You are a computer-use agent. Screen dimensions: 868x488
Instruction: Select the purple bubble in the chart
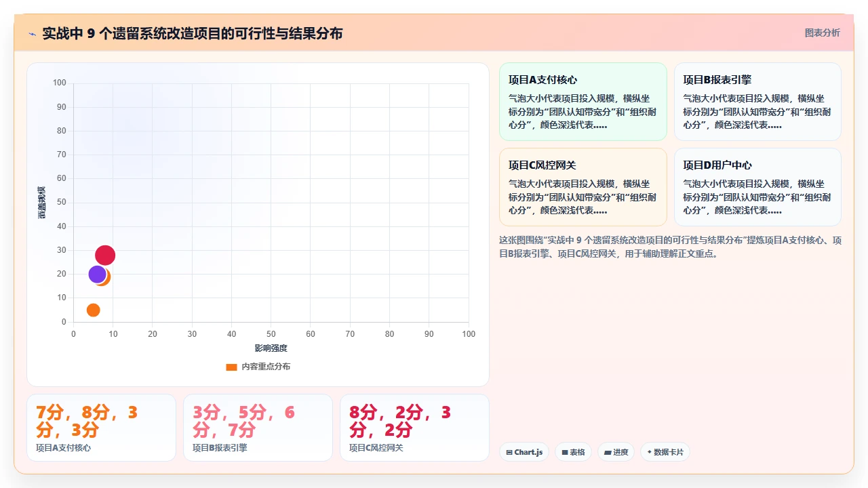click(x=98, y=274)
